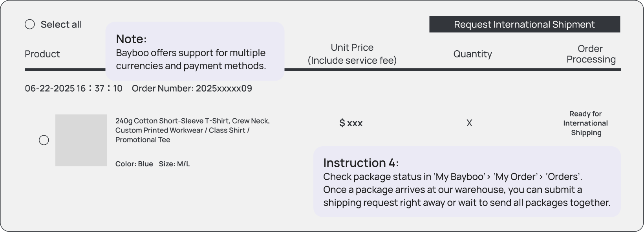Click the Unit Price column header

pyautogui.click(x=352, y=54)
